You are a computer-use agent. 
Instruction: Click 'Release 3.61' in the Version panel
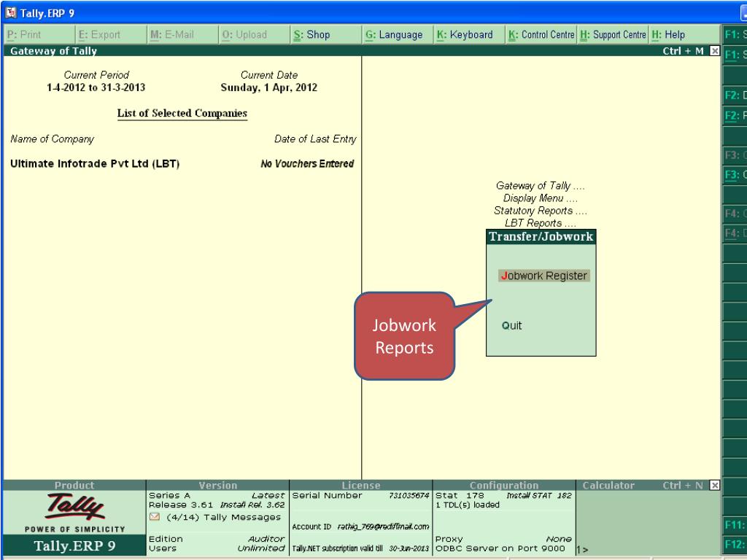(181, 505)
